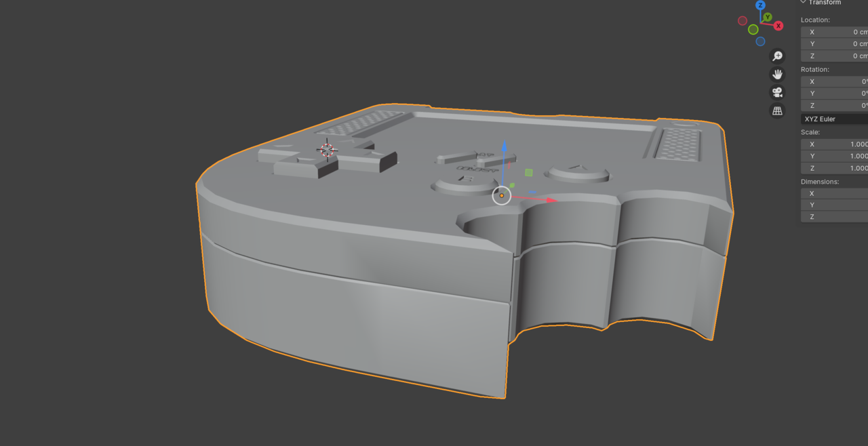Click the hollow blue negative Z gizmo circle
This screenshot has height=446, width=868.
[761, 41]
